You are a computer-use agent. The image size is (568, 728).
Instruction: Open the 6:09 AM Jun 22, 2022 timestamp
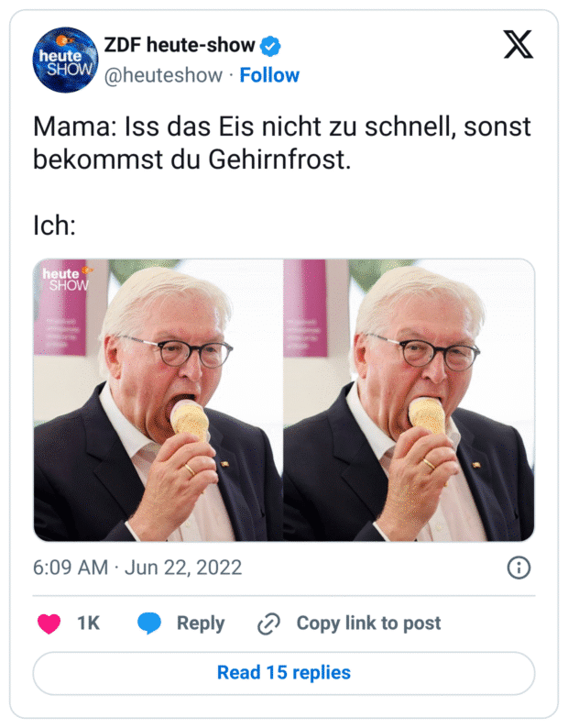click(137, 568)
